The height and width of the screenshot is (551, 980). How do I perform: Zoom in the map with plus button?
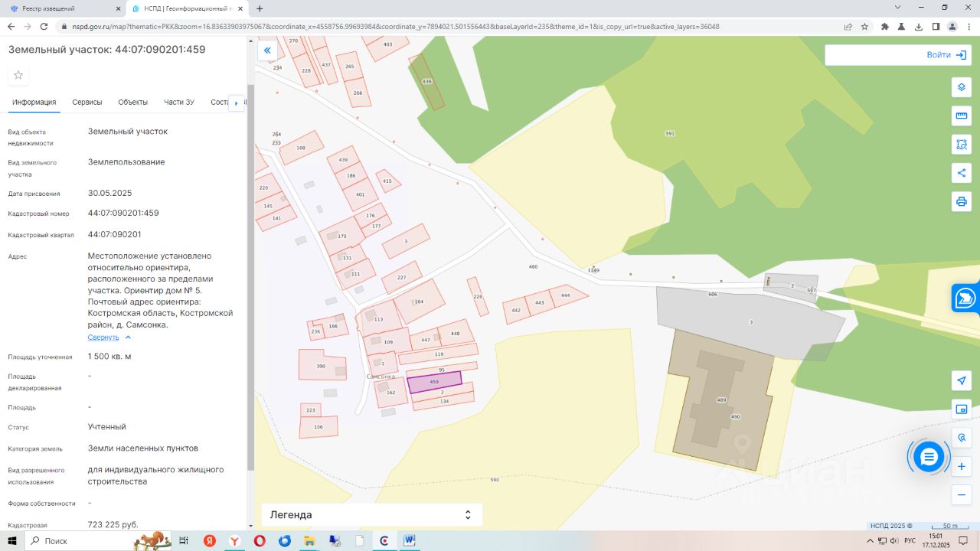coord(962,466)
